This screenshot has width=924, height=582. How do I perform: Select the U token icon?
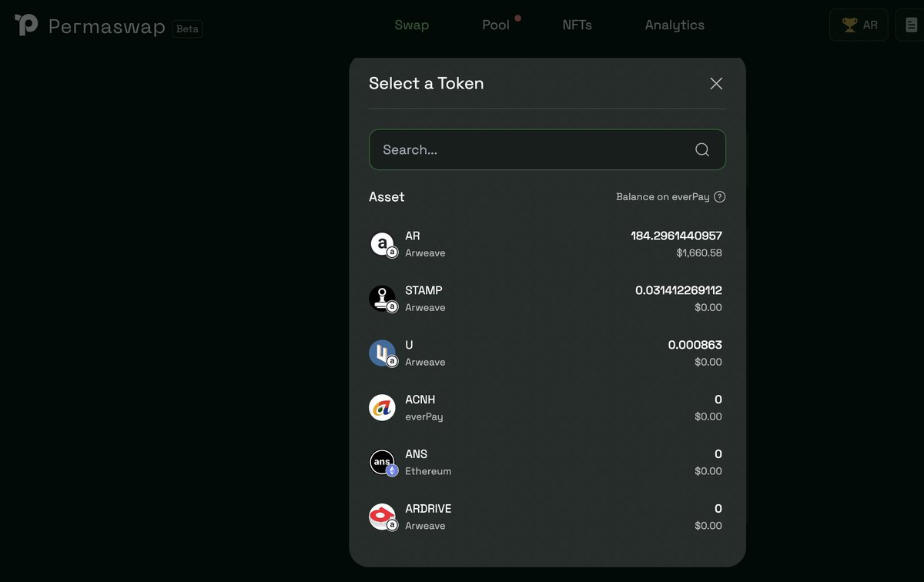click(383, 353)
